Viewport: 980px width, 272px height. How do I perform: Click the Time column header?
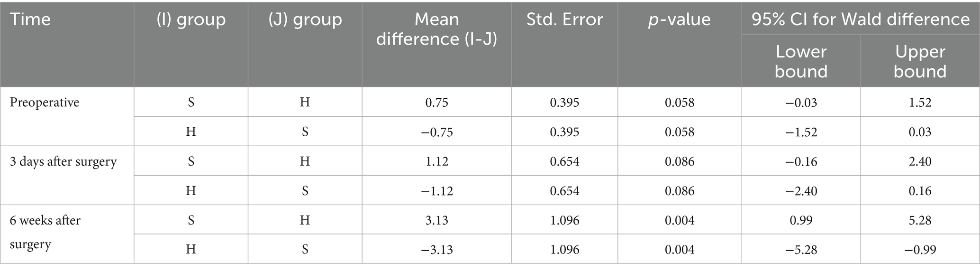(x=30, y=20)
